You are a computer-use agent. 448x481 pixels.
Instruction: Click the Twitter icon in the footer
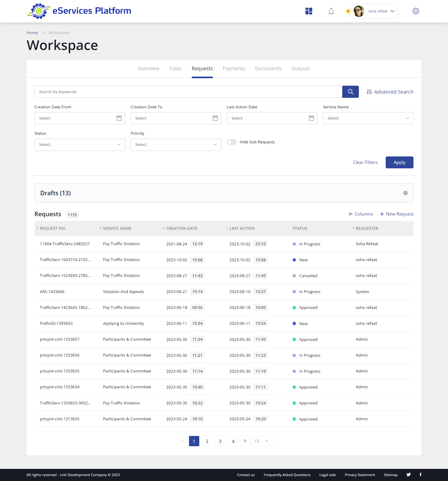click(409, 475)
